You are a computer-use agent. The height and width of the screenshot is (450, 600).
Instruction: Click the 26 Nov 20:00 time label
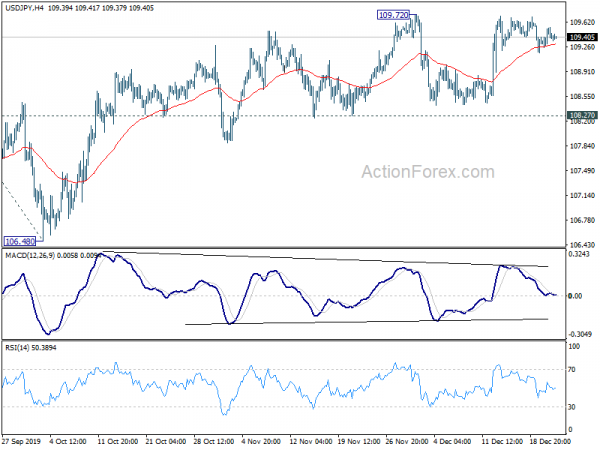click(x=407, y=441)
